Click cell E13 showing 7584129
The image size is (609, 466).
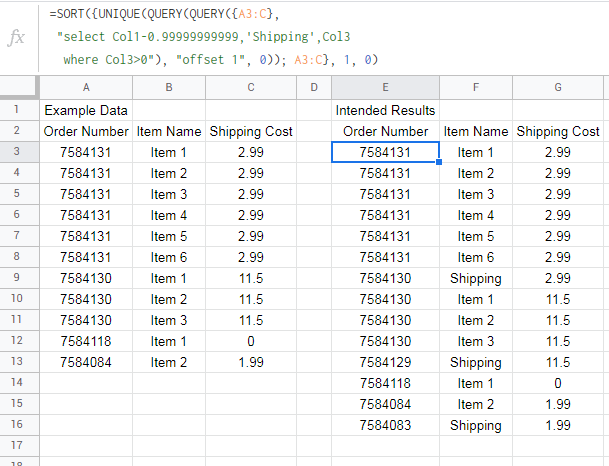[385, 362]
